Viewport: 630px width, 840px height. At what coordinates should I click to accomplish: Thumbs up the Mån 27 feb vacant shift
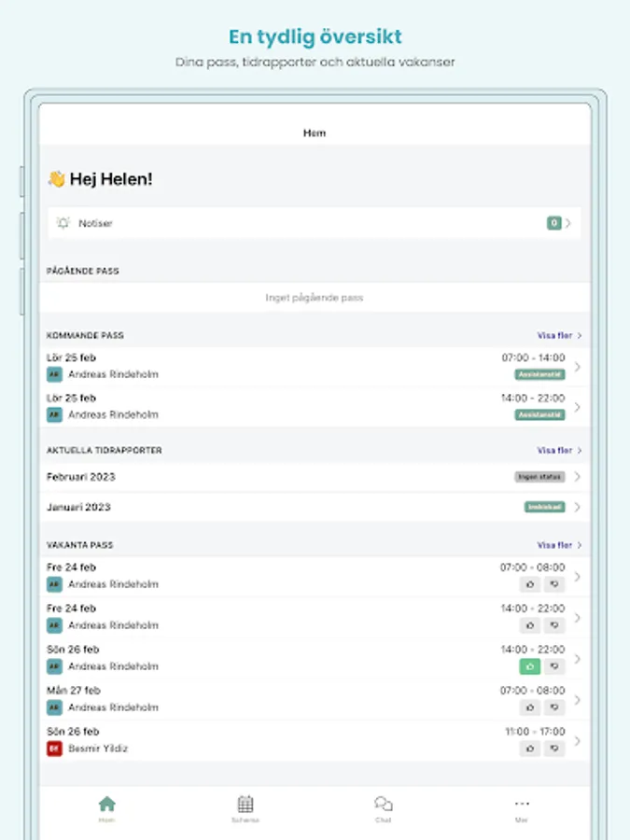coord(530,707)
